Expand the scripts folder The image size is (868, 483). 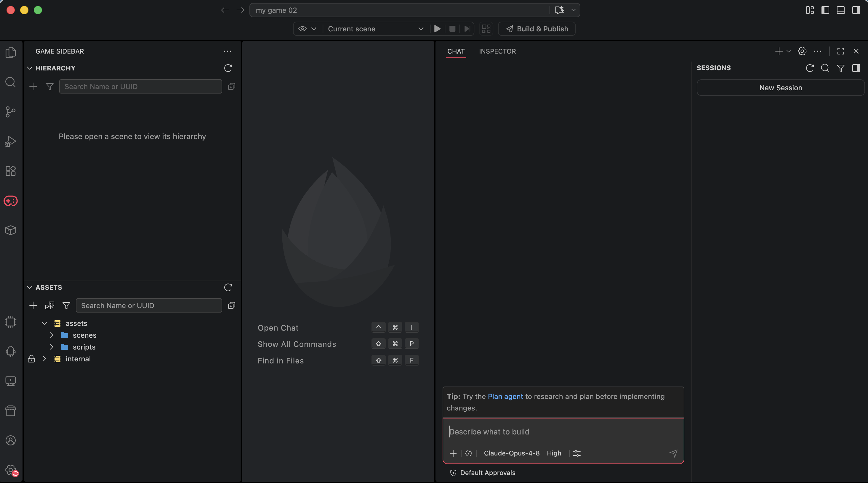52,347
